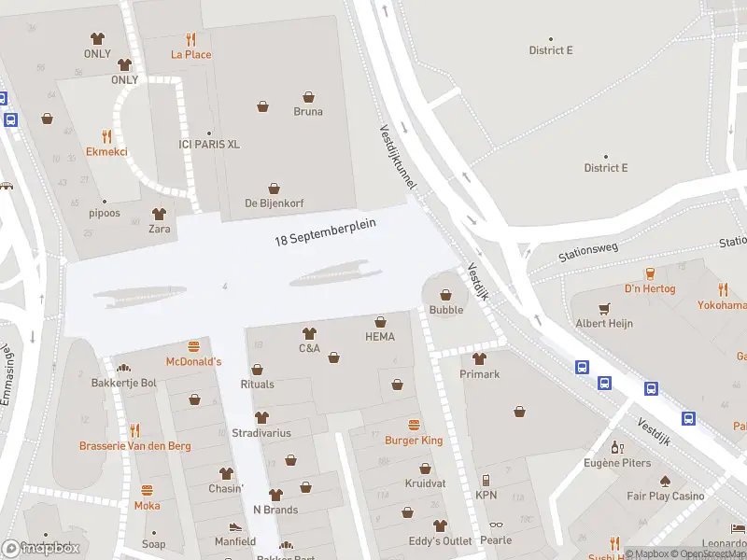Select the Albert Heijn shopping cart icon
This screenshot has height=560, width=747.
(x=604, y=309)
